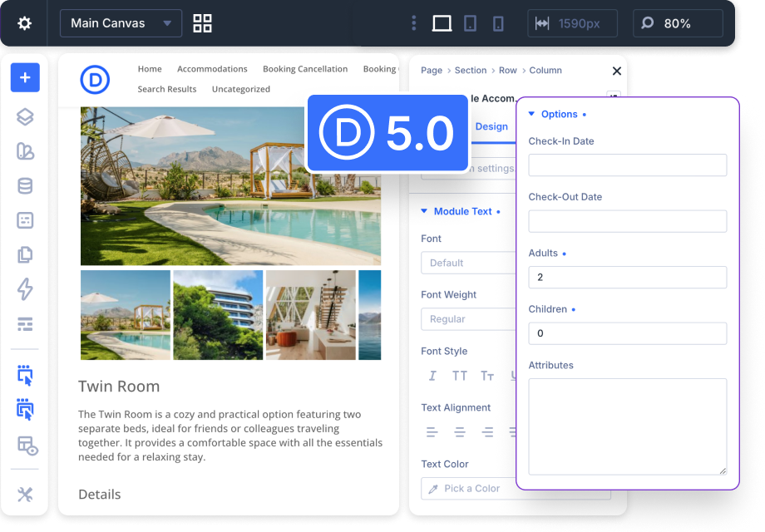Screen dimensions: 765x532
Task: Open the three-dot more options menu
Action: point(414,23)
